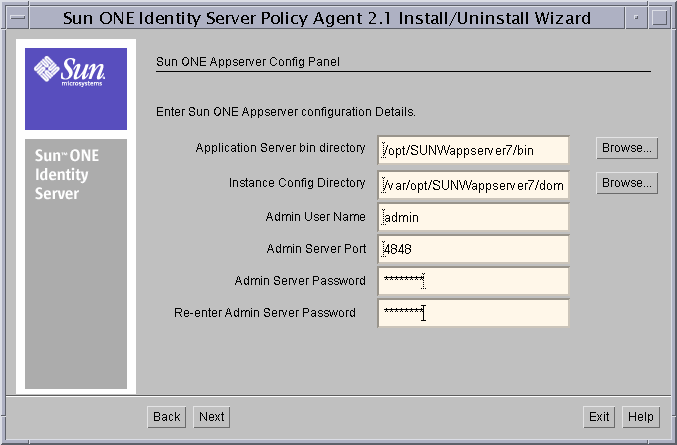Click the 'Admin User Name' label
Viewport: 677px width, 445px height.
(316, 217)
